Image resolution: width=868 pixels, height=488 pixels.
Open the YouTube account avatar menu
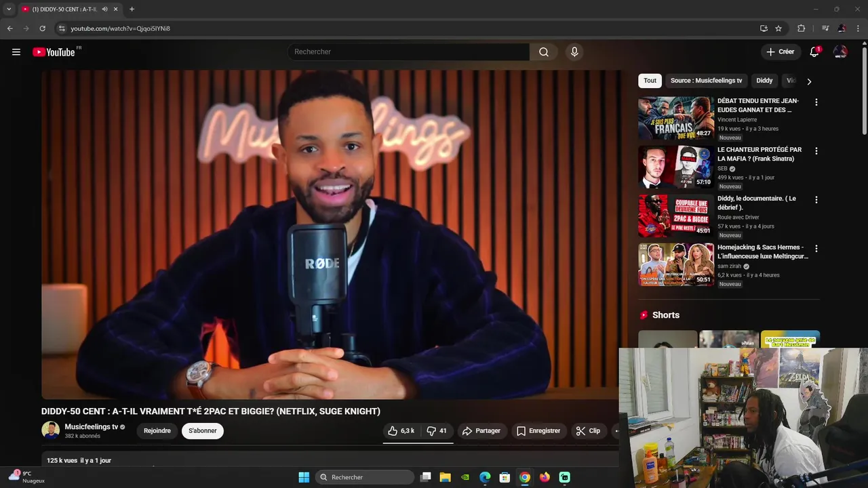(x=840, y=52)
